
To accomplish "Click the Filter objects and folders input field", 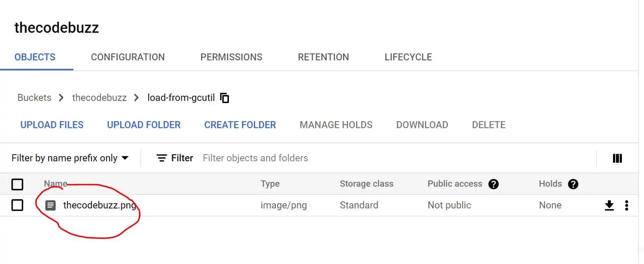I will 255,158.
